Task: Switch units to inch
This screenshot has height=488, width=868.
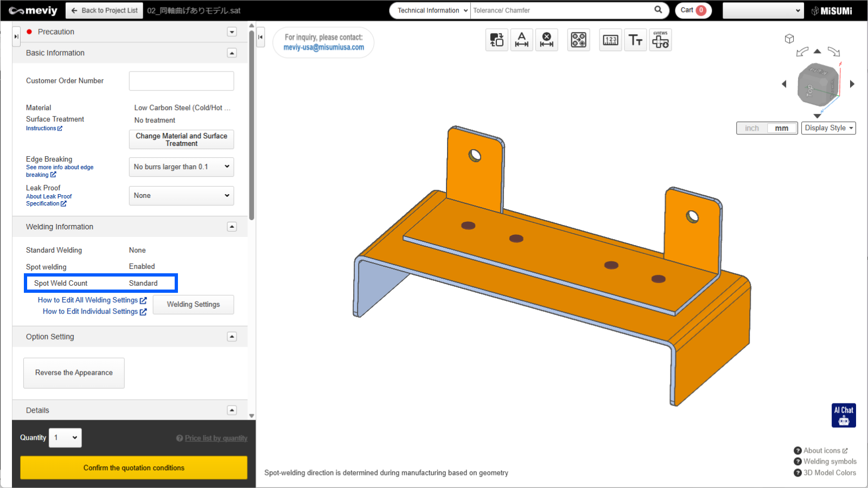Action: point(752,128)
